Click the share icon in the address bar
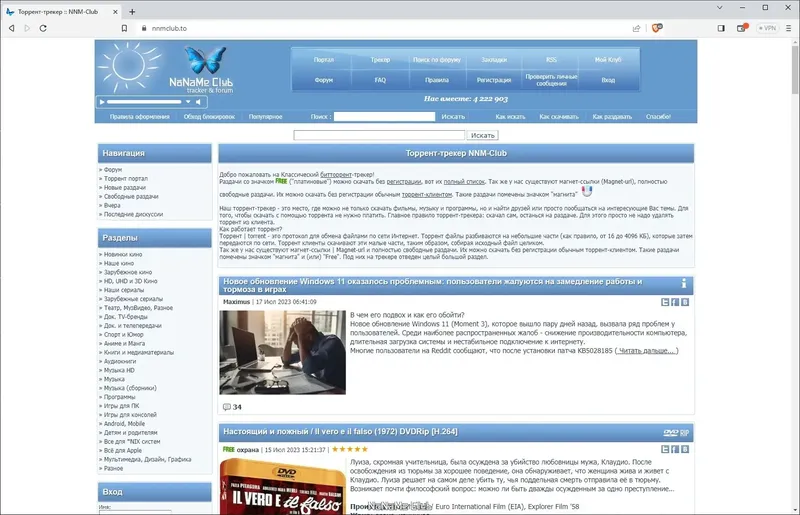 pos(636,28)
